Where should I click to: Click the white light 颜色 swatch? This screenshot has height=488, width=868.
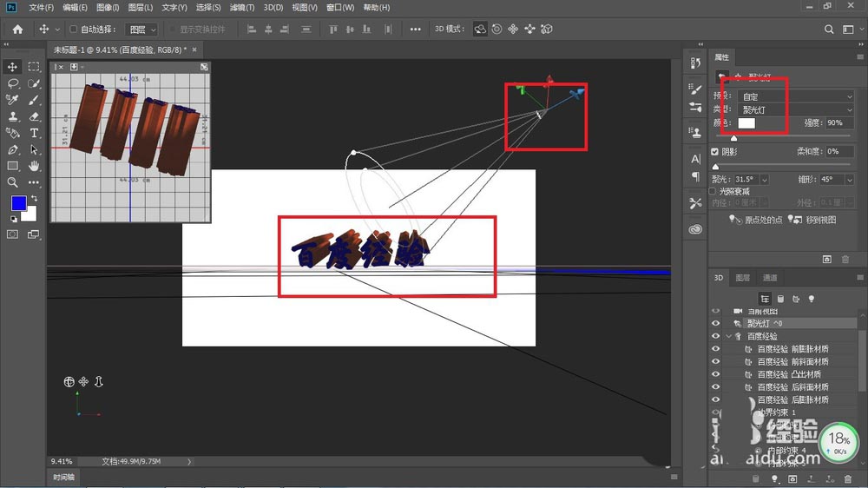tap(746, 123)
